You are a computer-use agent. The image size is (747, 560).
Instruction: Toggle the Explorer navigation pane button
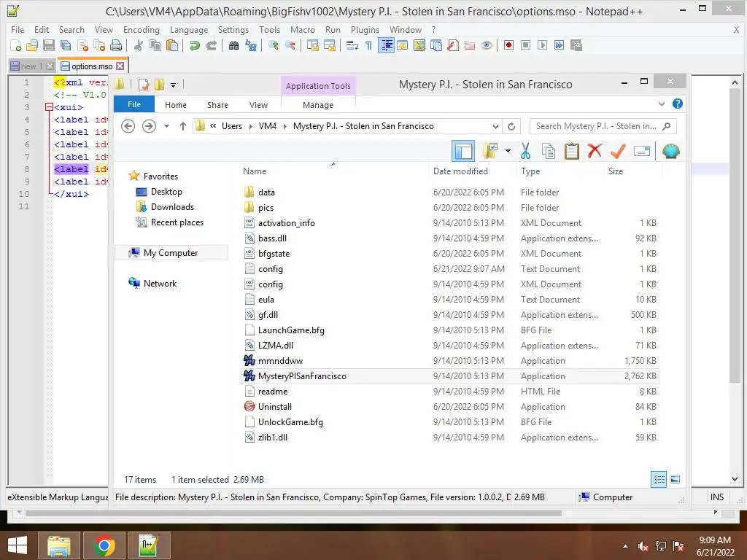pos(463,151)
